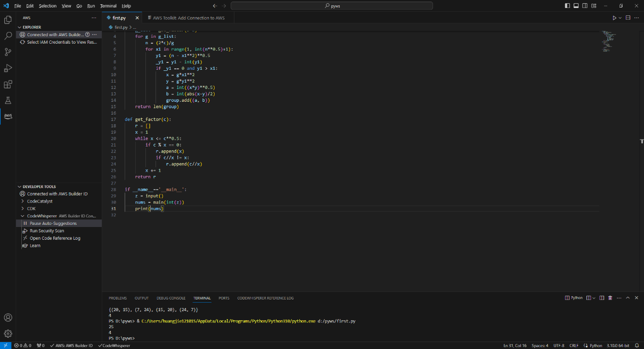
Task: Open the VS Code logo menu
Action: click(6, 5)
